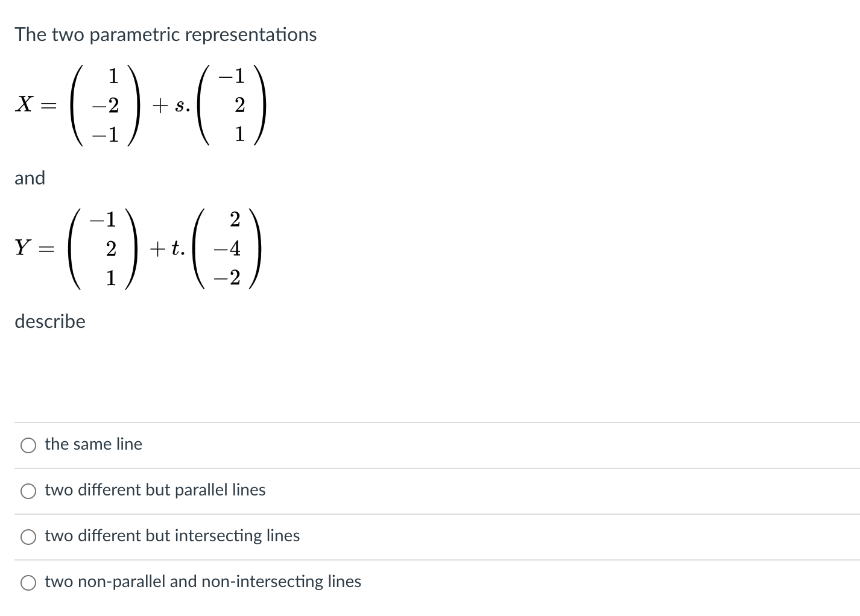
Task: Click the equation for Y
Action: coord(136,248)
